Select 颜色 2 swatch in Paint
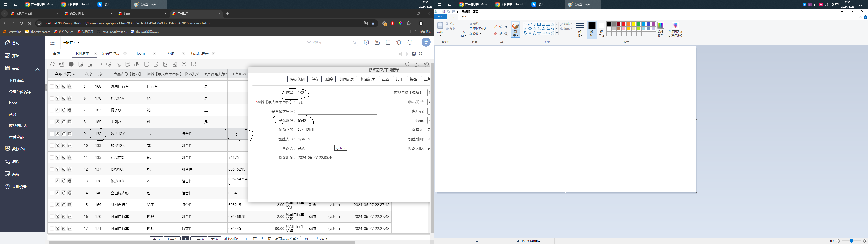Screen dimensions: 868x244 (601, 30)
